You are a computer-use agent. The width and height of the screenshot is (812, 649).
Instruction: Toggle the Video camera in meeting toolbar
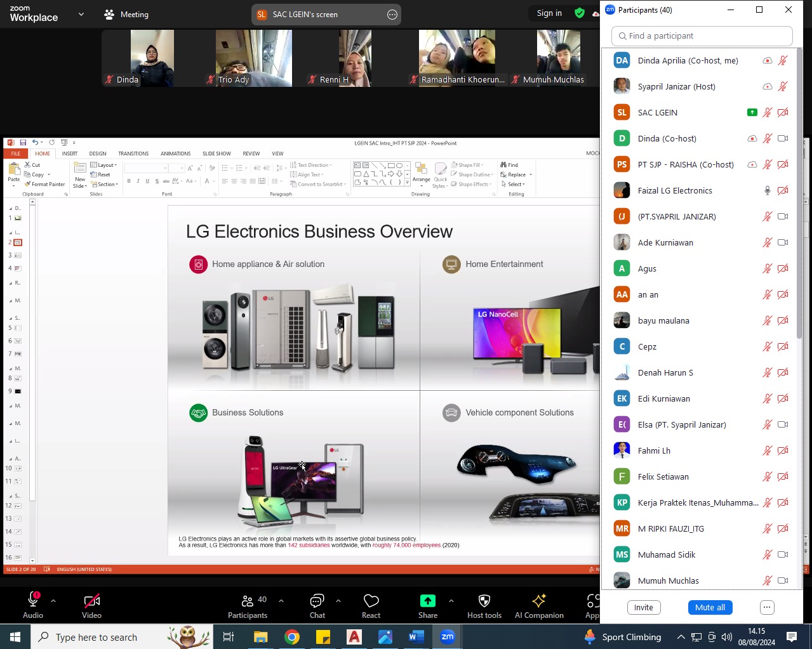(91, 601)
